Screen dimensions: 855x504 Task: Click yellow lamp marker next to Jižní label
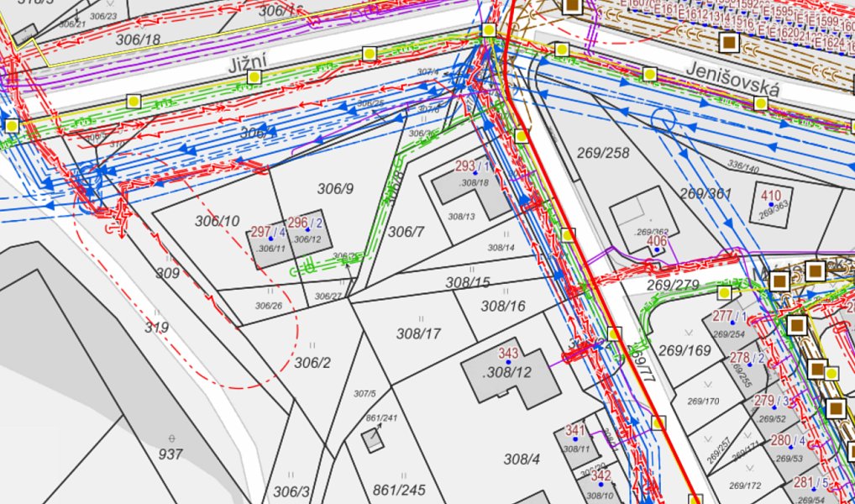pyautogui.click(x=253, y=77)
